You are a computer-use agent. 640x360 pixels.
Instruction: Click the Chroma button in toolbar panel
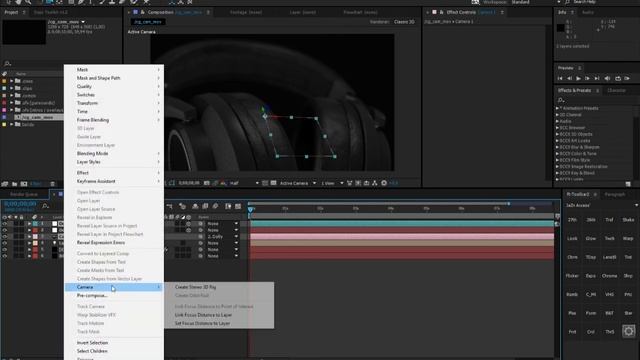pyautogui.click(x=609, y=276)
